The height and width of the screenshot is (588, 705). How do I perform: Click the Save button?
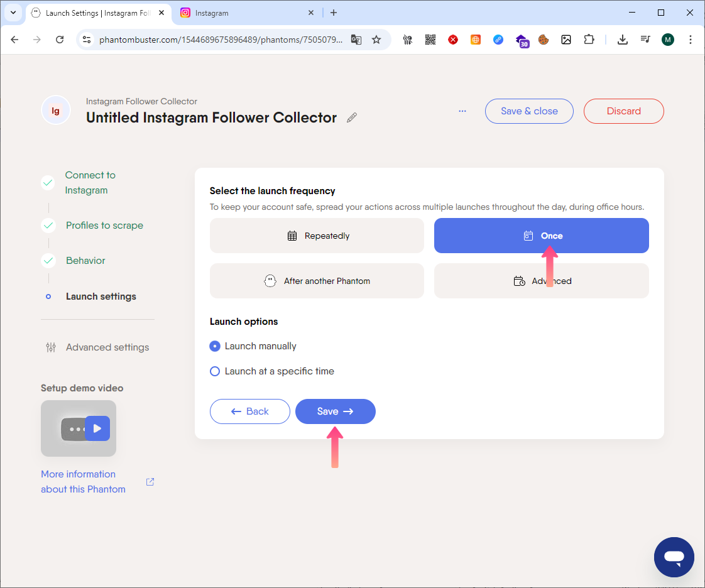336,411
